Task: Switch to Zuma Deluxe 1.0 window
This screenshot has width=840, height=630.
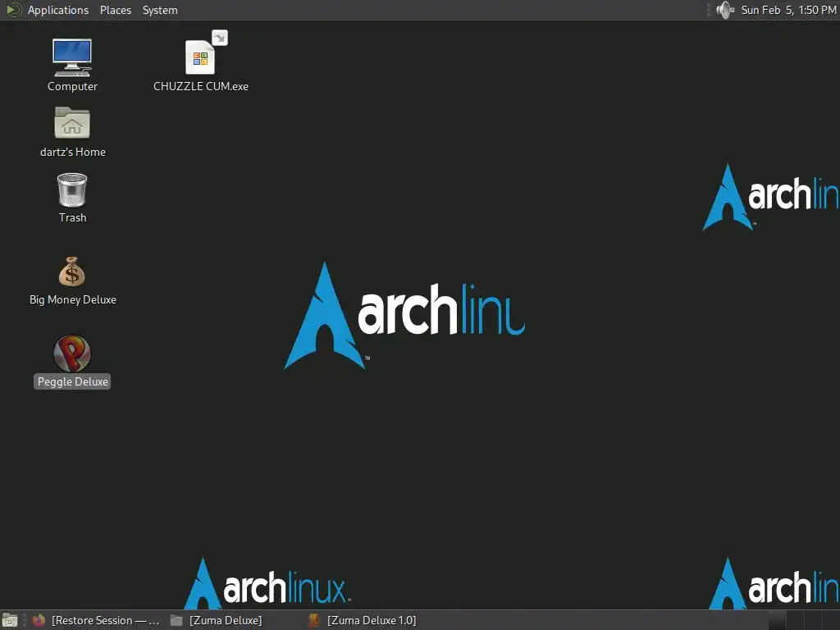Action: (x=363, y=620)
